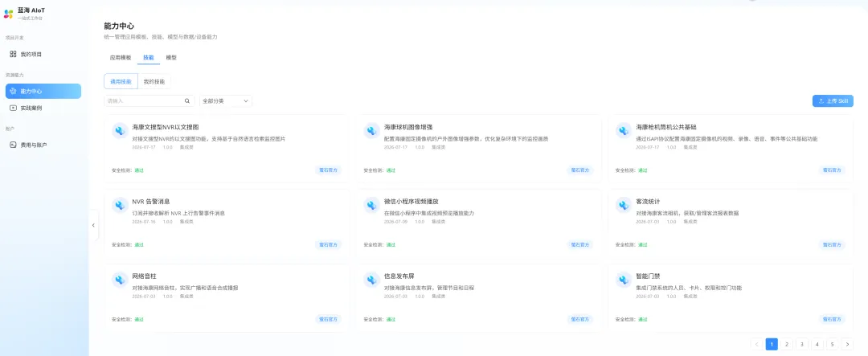Click 萤石官方 tag on NVR 告警消息 card
Viewport: 868px width, 356px height.
tap(328, 245)
